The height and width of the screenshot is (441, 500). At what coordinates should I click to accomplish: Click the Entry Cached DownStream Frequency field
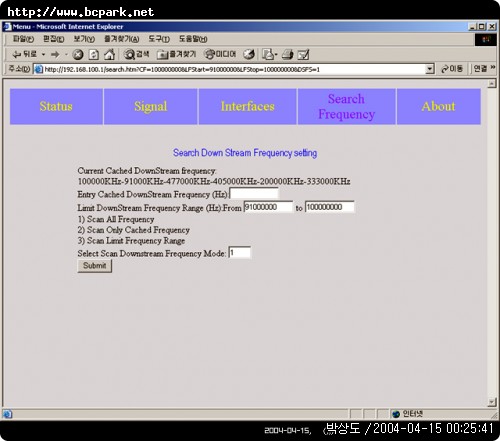(254, 194)
